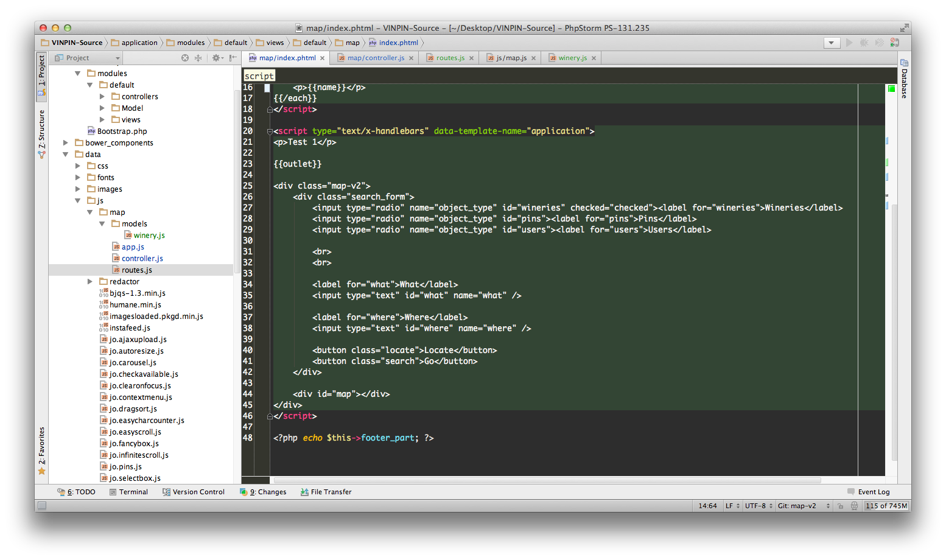Toggle the read-only lock icon in status bar
Viewport: 946px width, 560px height.
click(841, 506)
